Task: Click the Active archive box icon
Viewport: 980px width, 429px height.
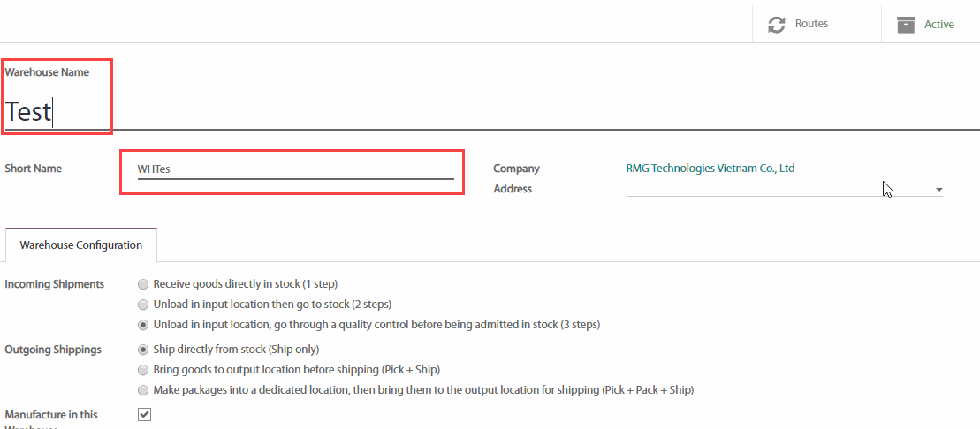Action: (x=906, y=25)
